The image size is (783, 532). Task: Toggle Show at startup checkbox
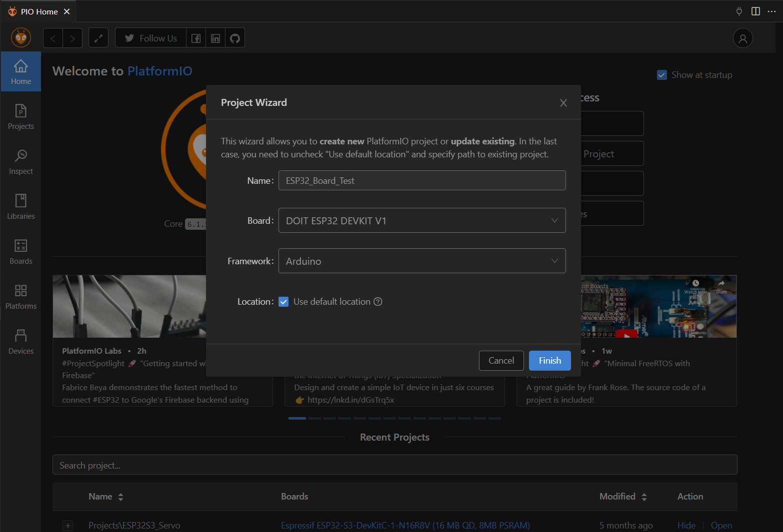662,75
